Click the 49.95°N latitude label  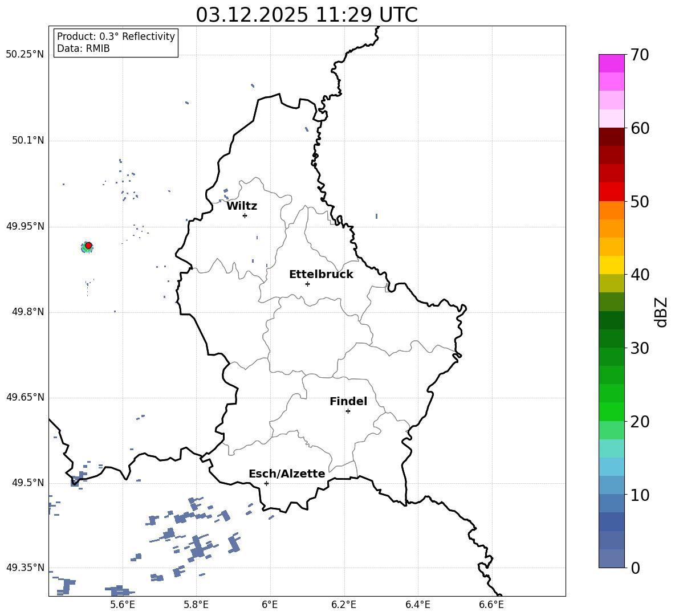(x=25, y=226)
